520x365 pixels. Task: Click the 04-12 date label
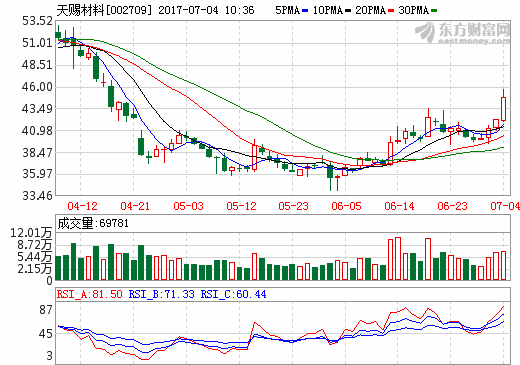coord(82,206)
